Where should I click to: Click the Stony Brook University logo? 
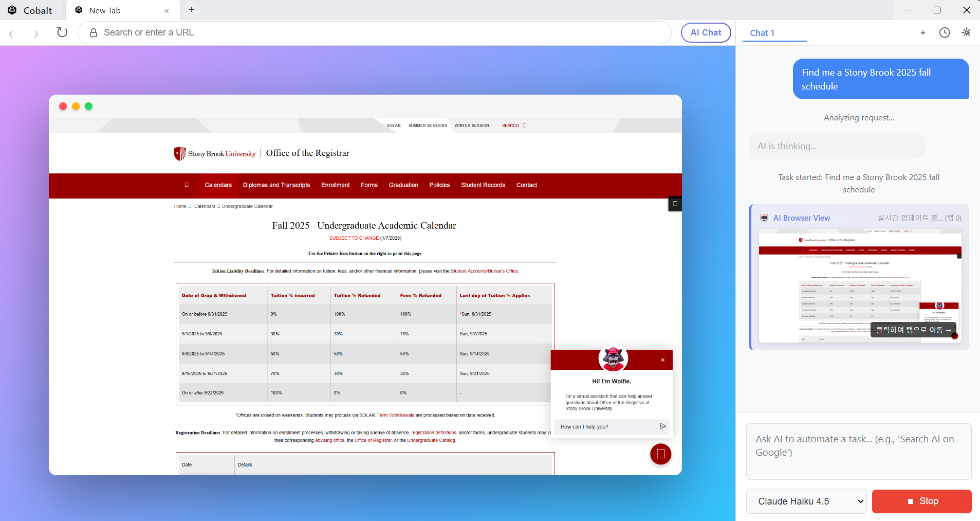coord(215,154)
